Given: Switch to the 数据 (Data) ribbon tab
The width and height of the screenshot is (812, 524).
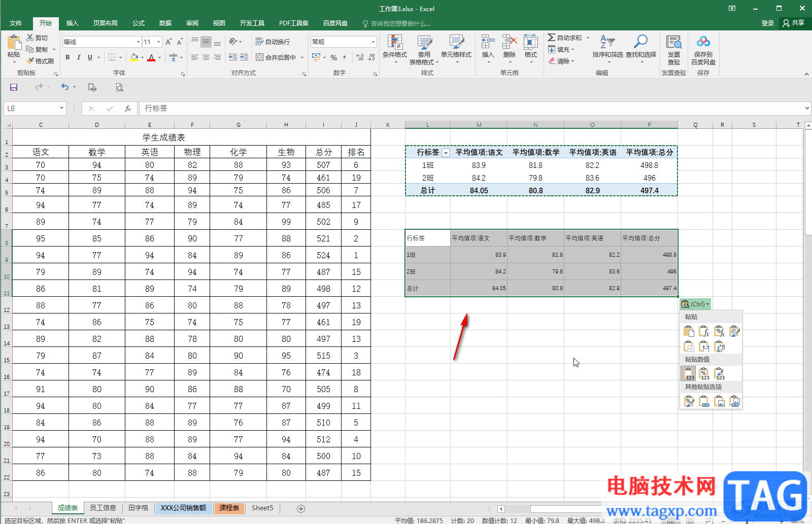Looking at the screenshot, I should coord(165,23).
